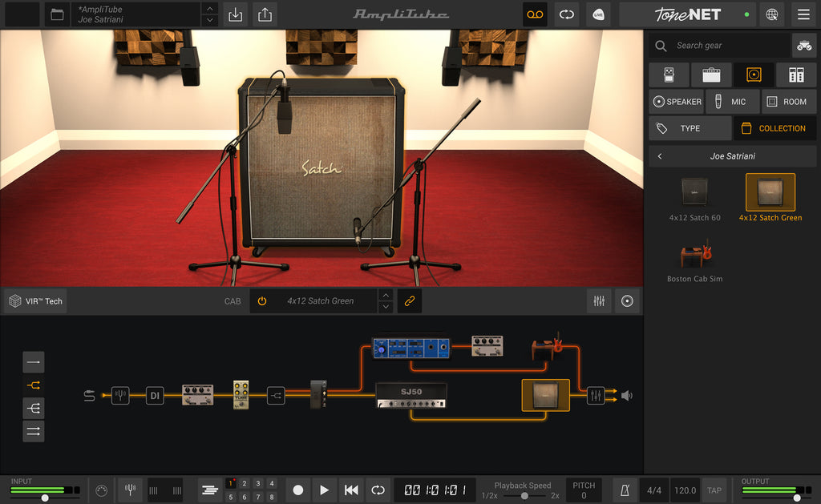The height and width of the screenshot is (504, 821).
Task: Select the Boston cab sim in upper chain
Action: [548, 346]
